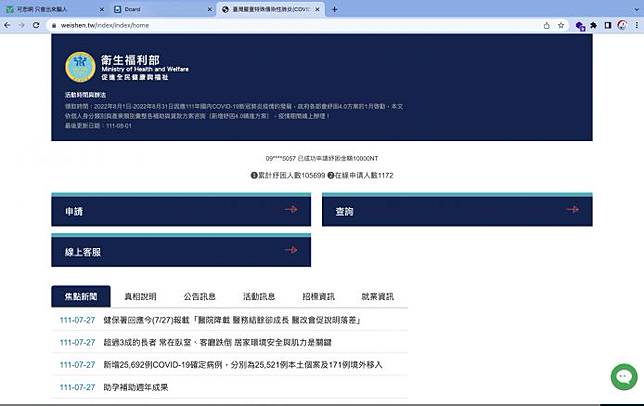
Task: Toggle the side panel icon
Action: [x=608, y=25]
